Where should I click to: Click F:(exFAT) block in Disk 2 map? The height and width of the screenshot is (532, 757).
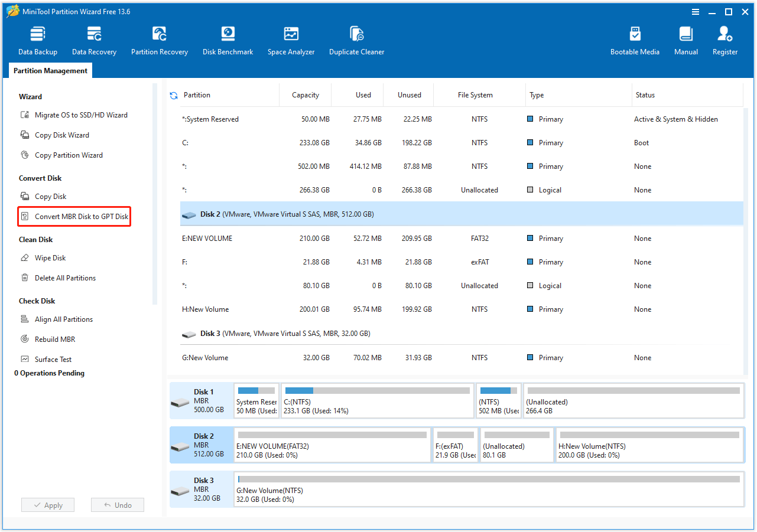coord(455,445)
